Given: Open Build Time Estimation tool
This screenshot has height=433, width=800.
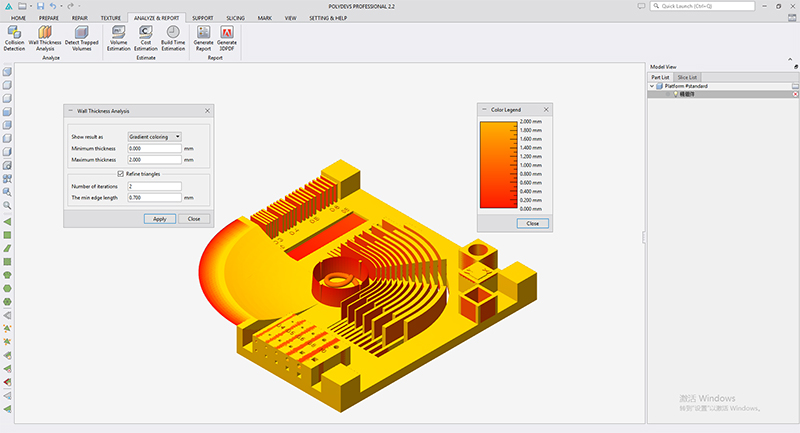Looking at the screenshot, I should point(173,38).
